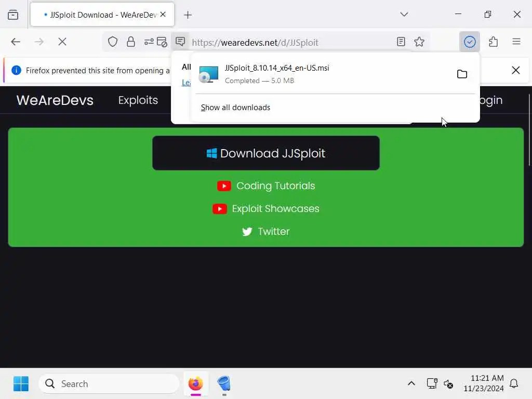Open the clock showing 11:21 AM
Viewport: 532px width, 399px height.
(484, 383)
